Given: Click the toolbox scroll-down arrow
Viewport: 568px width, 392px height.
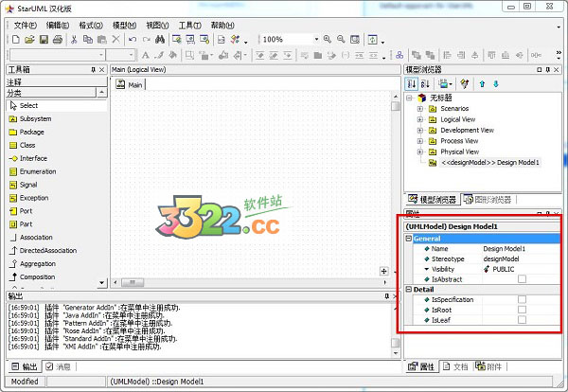Looking at the screenshot, I should click(x=102, y=282).
